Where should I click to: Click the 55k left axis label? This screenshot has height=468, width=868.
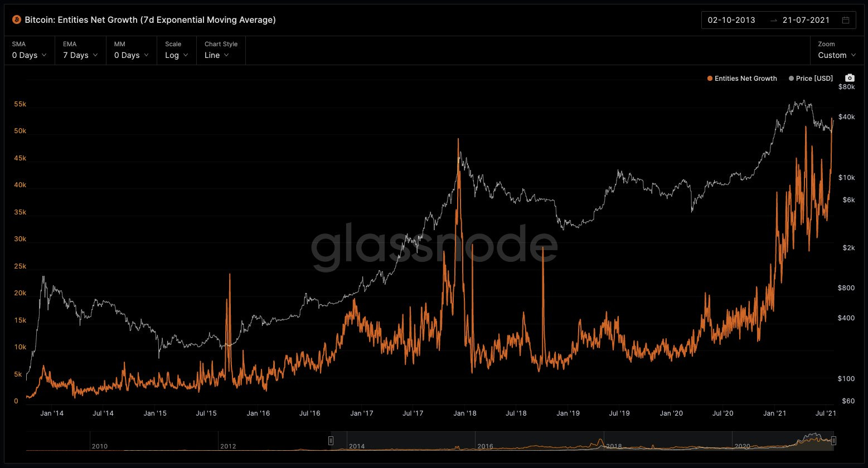tap(20, 104)
